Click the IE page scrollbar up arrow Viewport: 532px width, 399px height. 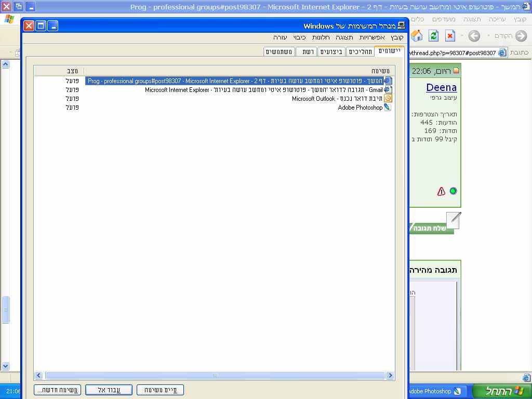coord(5,64)
